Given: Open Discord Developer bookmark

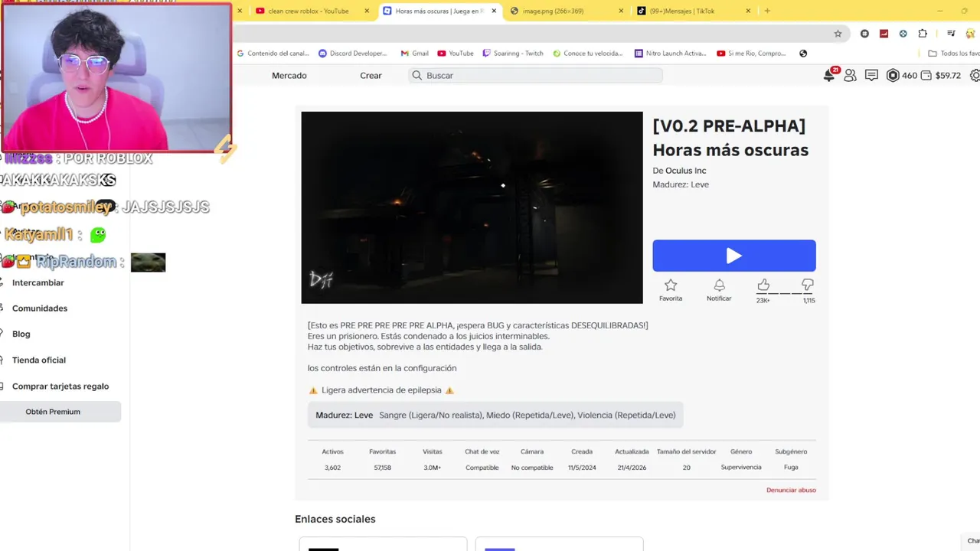Looking at the screenshot, I should [353, 54].
